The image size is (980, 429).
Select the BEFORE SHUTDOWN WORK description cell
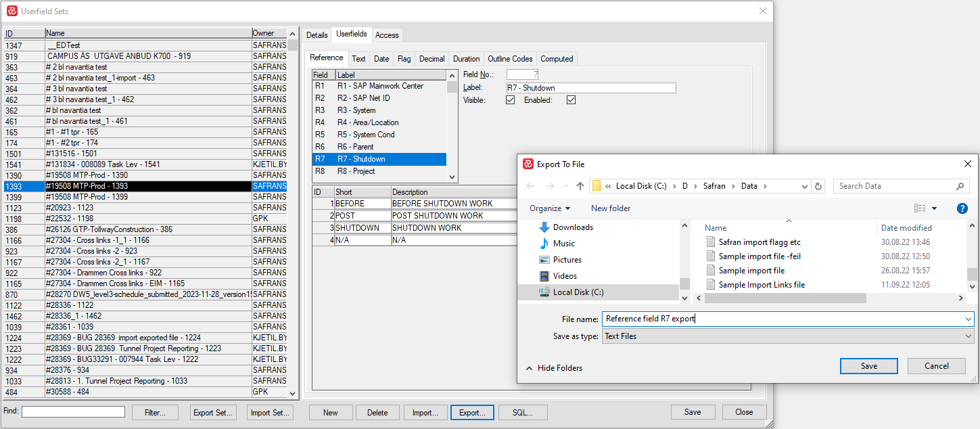453,204
